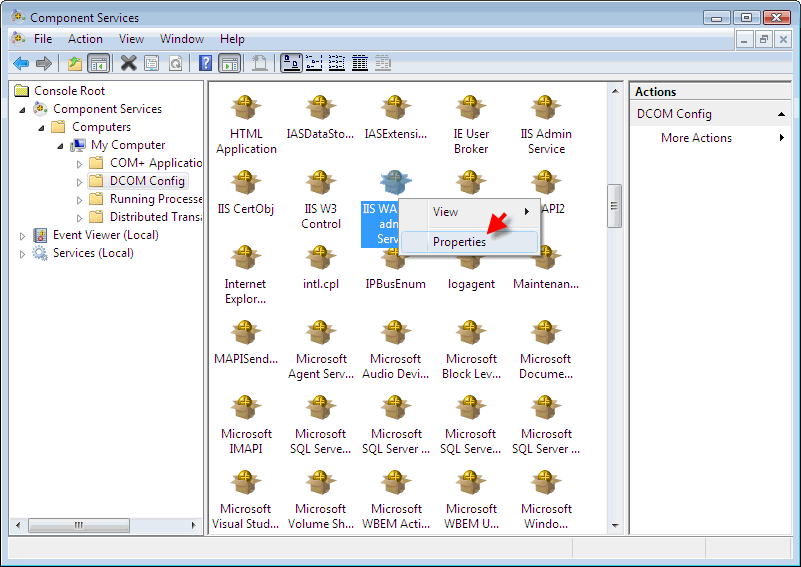
Task: Select the intl.cpl item
Action: point(320,268)
